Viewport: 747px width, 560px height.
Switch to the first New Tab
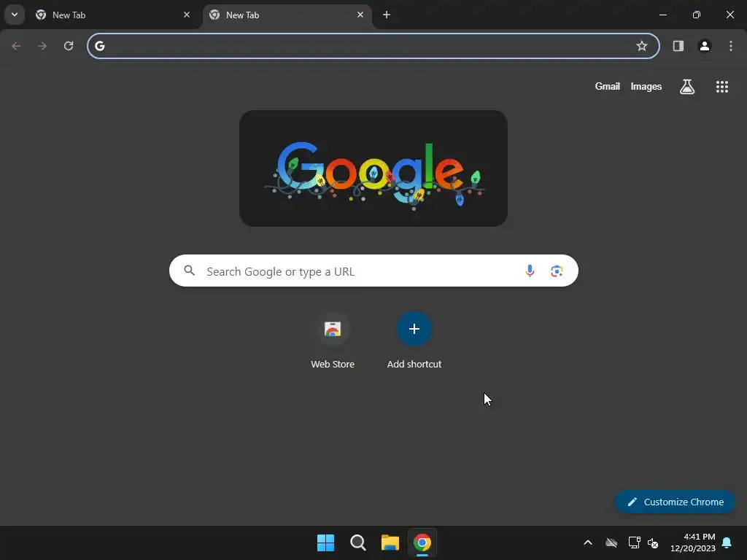[112, 15]
